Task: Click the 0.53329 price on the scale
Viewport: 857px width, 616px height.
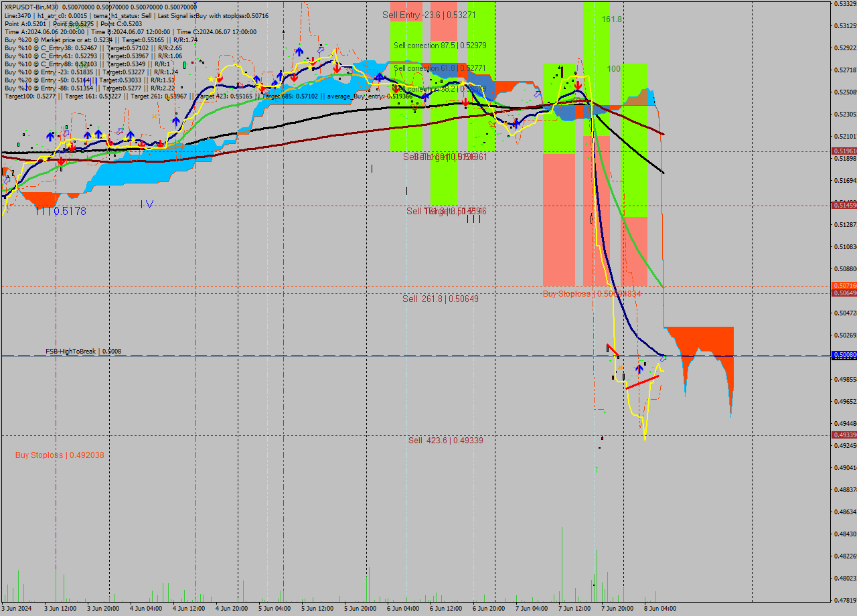Action: [844, 4]
